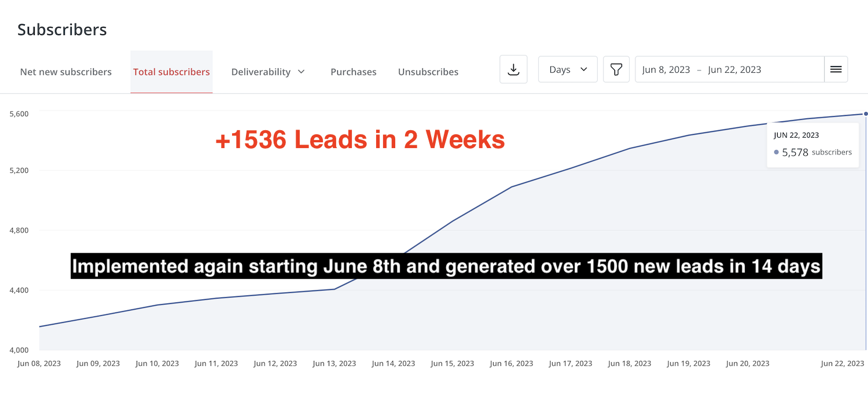Expand the Days interval dropdown
The width and height of the screenshot is (868, 398).
(x=568, y=69)
